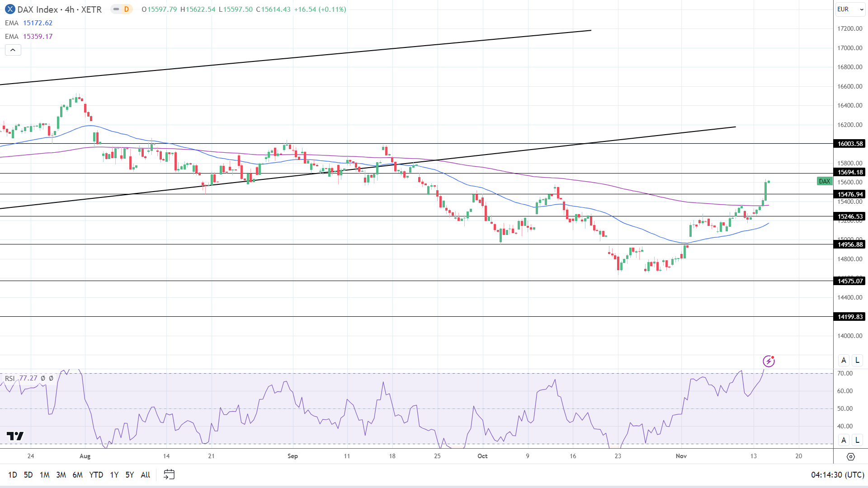This screenshot has height=488, width=868.
Task: Select the 14575.07 price level label
Action: (849, 281)
